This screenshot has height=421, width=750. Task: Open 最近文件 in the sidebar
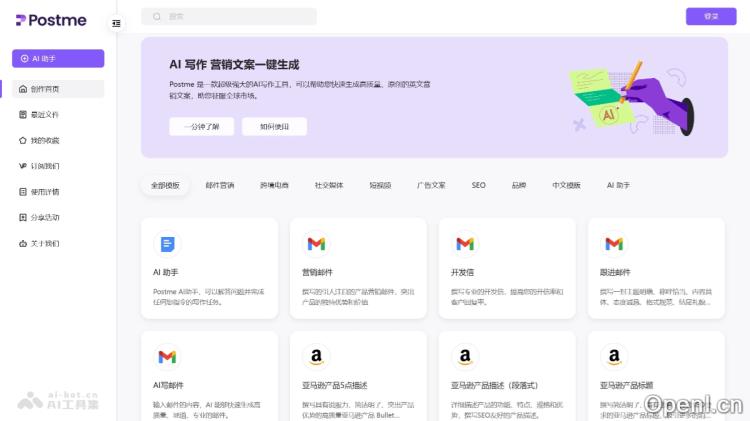(x=44, y=114)
